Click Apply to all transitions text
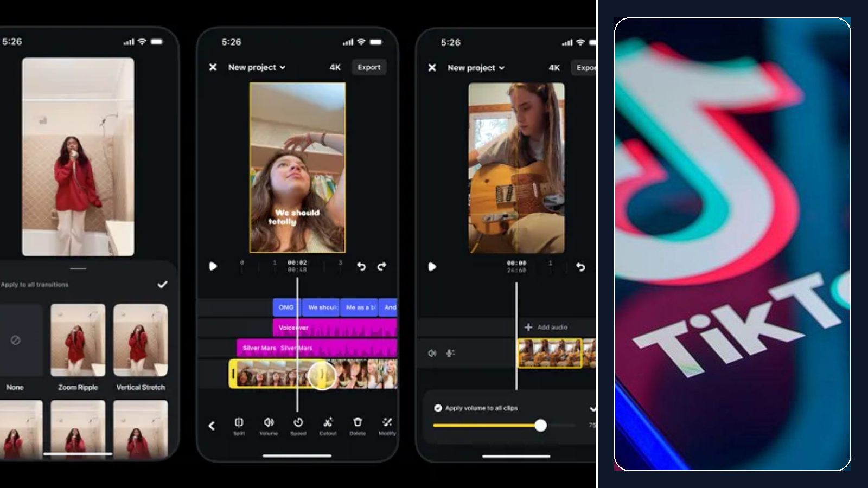 coord(35,284)
